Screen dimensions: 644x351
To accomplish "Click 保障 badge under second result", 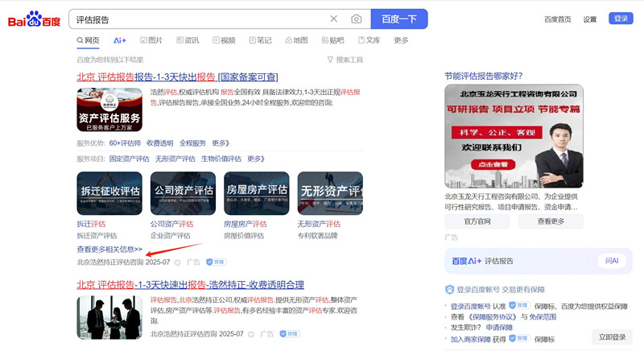I will (290, 334).
